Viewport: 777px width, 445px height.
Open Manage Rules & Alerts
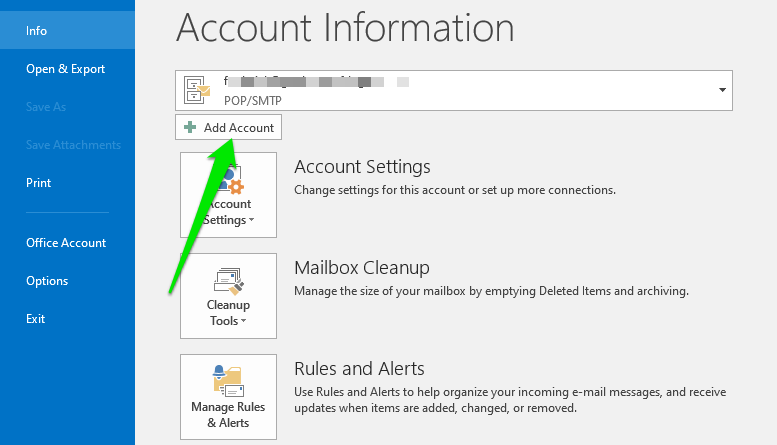(228, 397)
